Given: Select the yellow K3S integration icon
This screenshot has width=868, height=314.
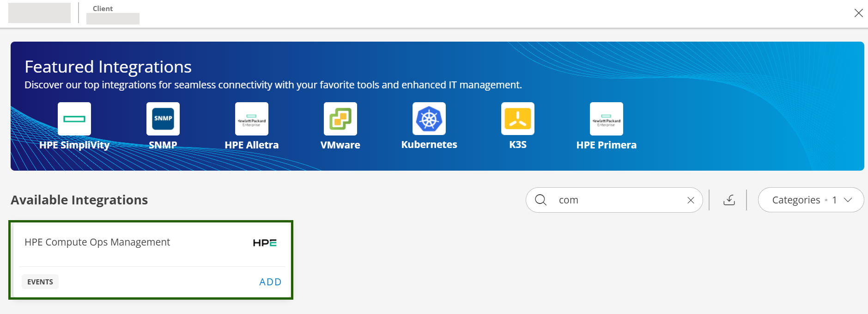Looking at the screenshot, I should click(x=518, y=119).
